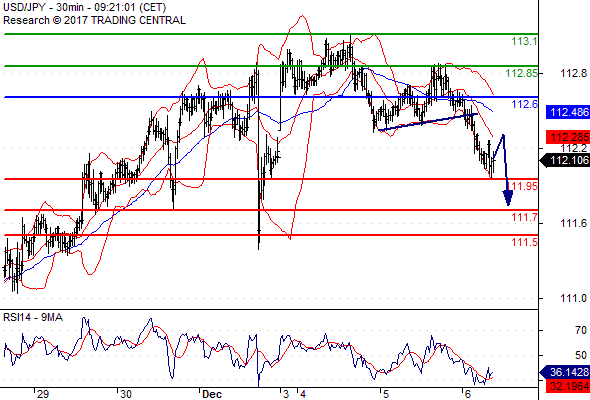Select the green 112.85 resistance label

click(522, 73)
